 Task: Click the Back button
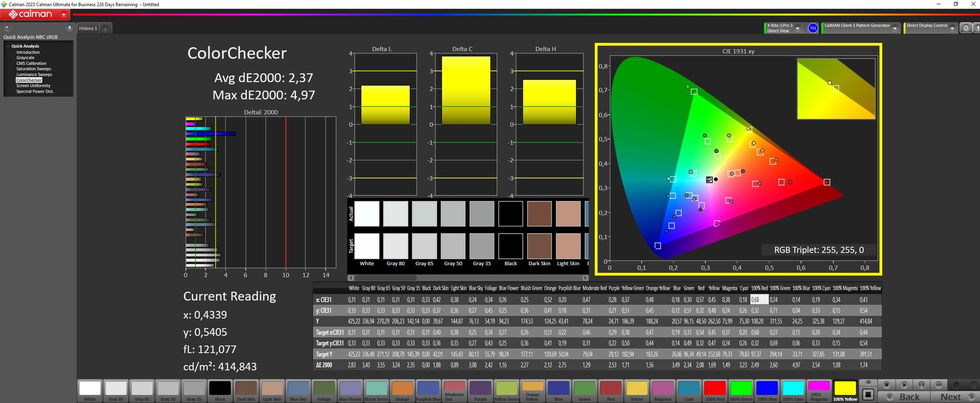(909, 397)
